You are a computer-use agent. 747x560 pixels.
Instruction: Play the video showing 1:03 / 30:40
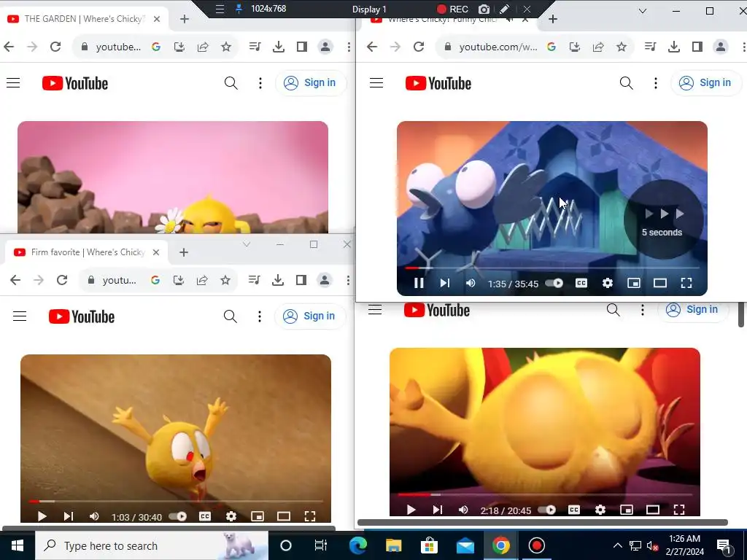(x=42, y=517)
